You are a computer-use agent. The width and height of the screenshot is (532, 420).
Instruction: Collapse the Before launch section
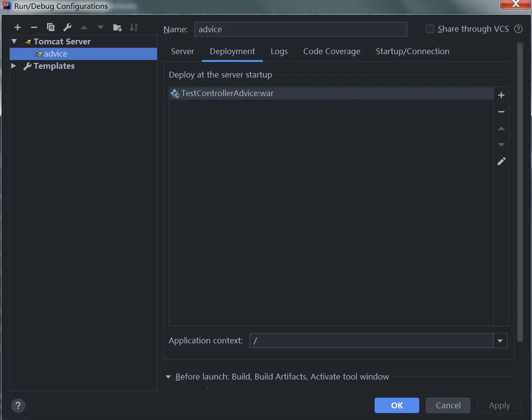coord(168,377)
